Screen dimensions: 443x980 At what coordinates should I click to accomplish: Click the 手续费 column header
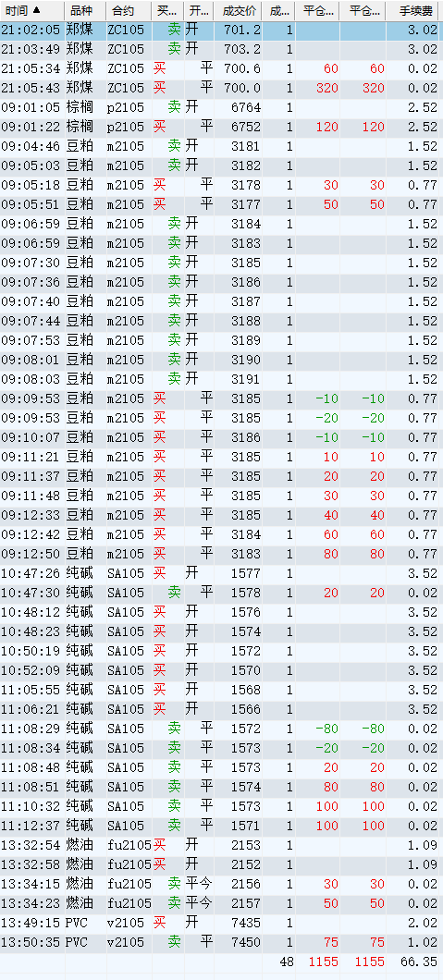tap(414, 10)
